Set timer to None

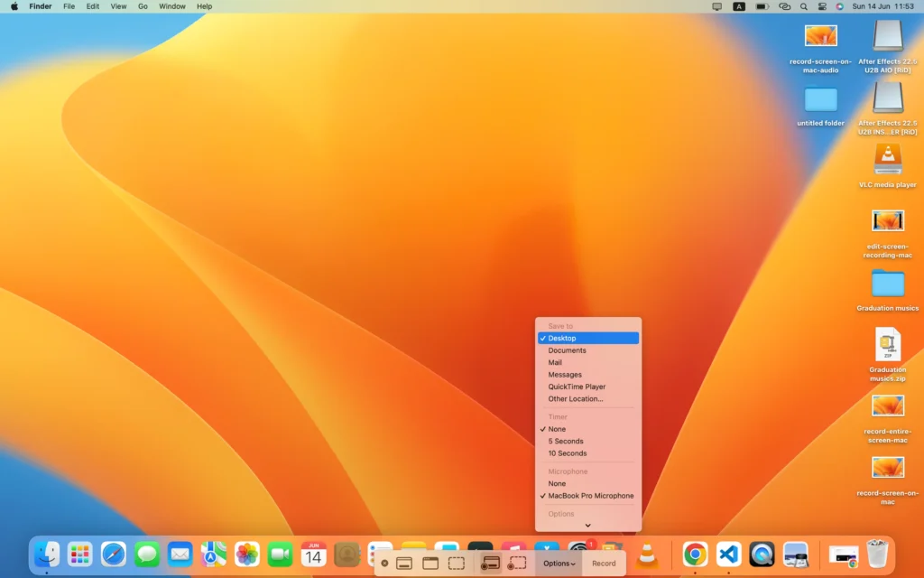click(588, 429)
